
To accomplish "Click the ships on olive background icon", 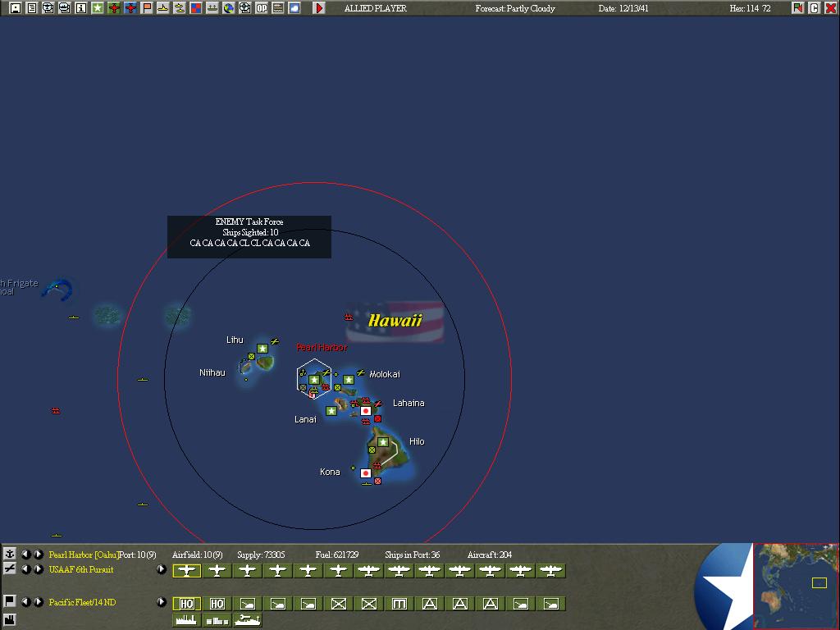I will pos(212,8).
